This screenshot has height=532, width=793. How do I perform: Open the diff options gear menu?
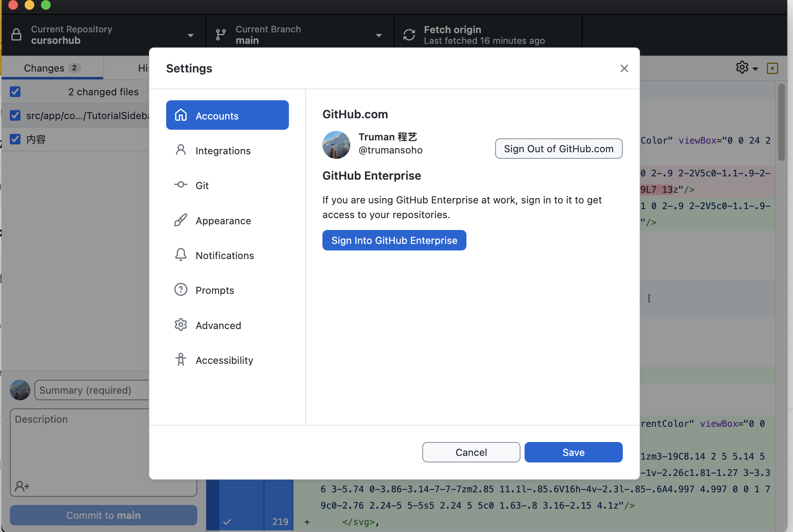pyautogui.click(x=747, y=68)
